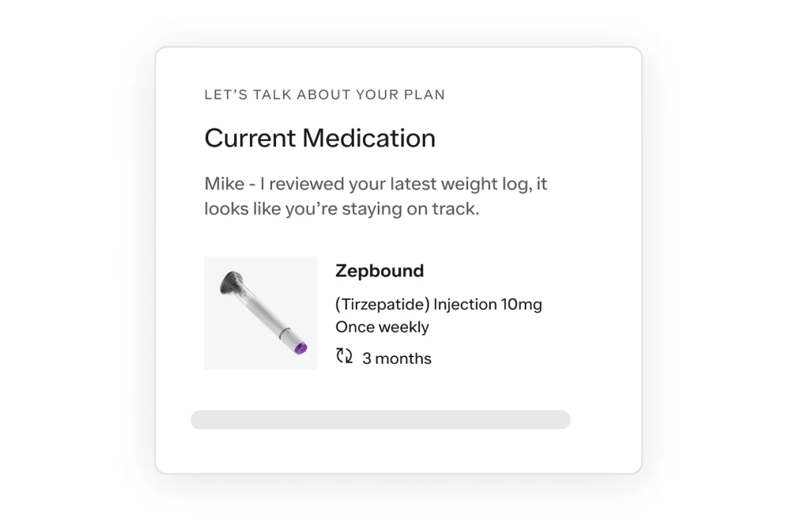Click the "10mg" dosage text

(521, 305)
